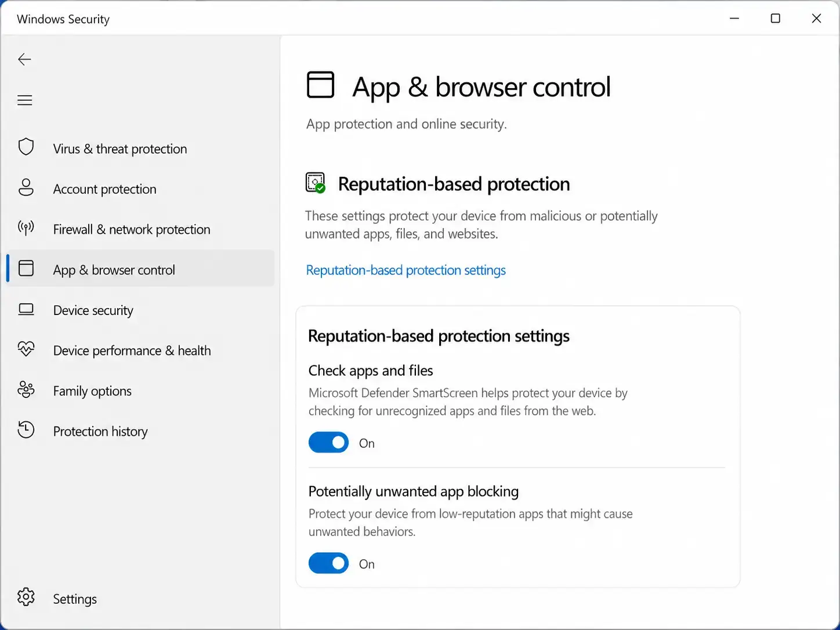Click the App & browser control page title
840x630 pixels.
(x=481, y=87)
